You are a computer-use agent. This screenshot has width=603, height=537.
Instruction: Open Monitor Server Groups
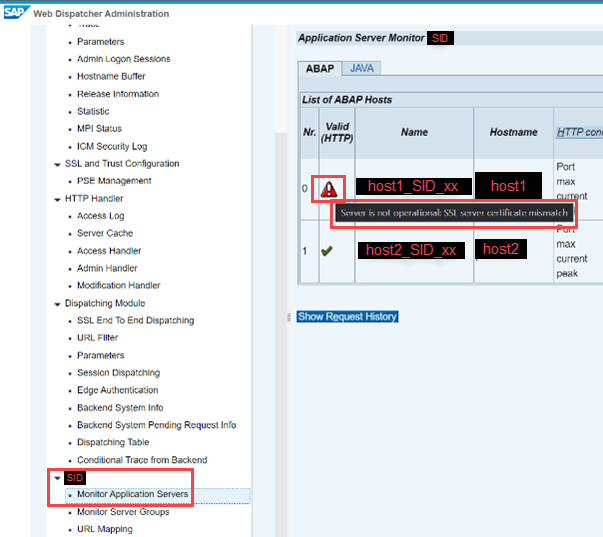[123, 512]
